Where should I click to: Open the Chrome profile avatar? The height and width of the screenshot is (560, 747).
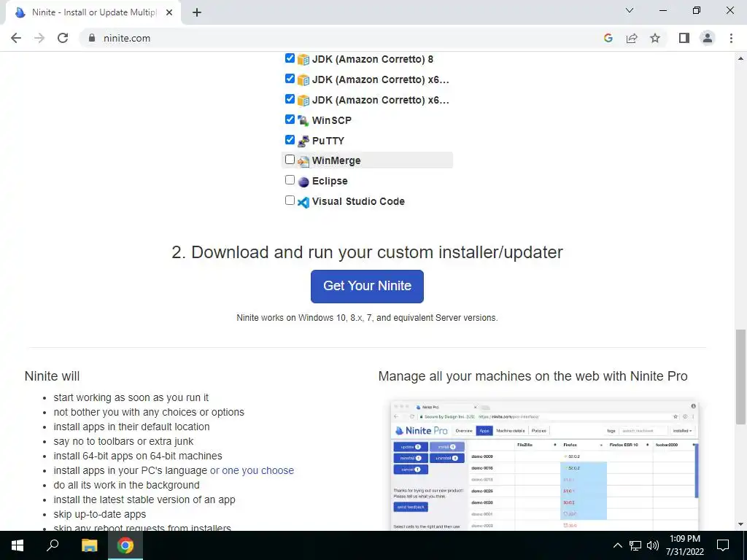[x=708, y=38]
